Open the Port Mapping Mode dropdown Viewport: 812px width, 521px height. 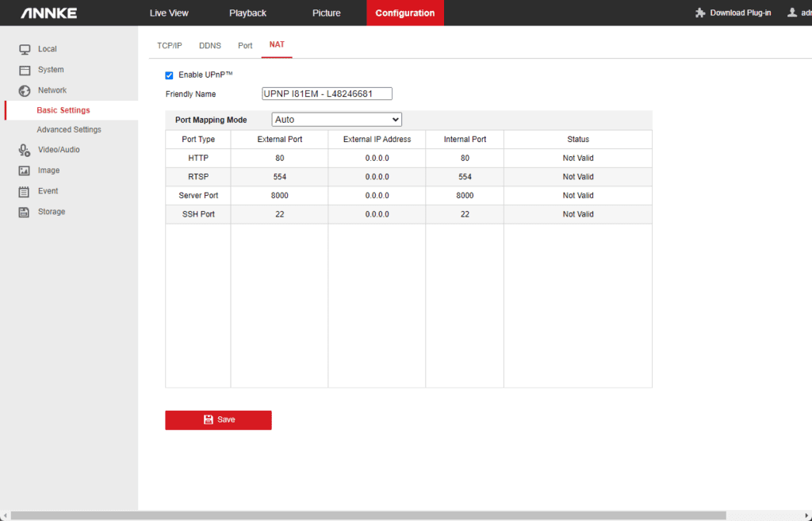(x=336, y=120)
